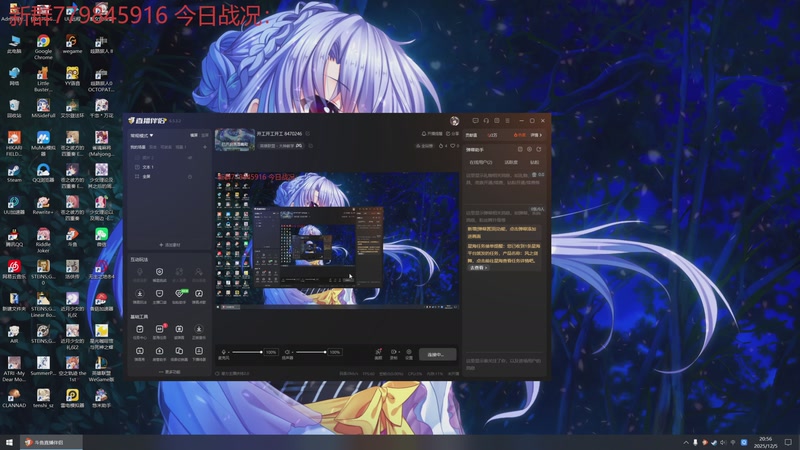This screenshot has width=800, height=450.
Task: Copy room number beside 开工开工开工 title
Action: click(308, 134)
